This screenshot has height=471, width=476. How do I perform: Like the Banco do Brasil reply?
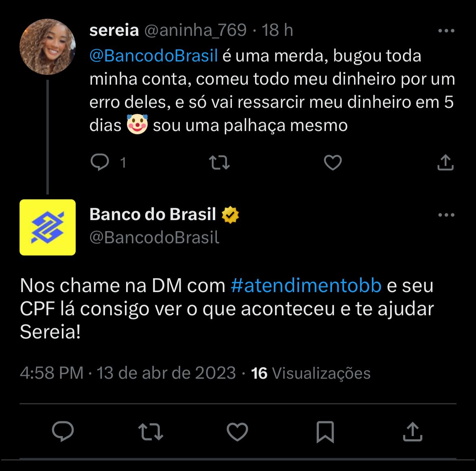point(237,431)
